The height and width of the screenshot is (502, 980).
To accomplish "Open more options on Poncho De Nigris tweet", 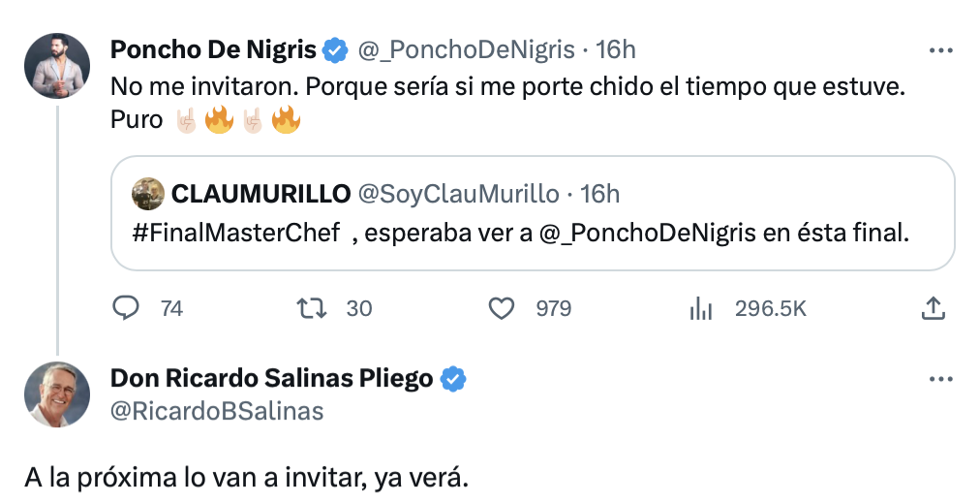I will [939, 49].
